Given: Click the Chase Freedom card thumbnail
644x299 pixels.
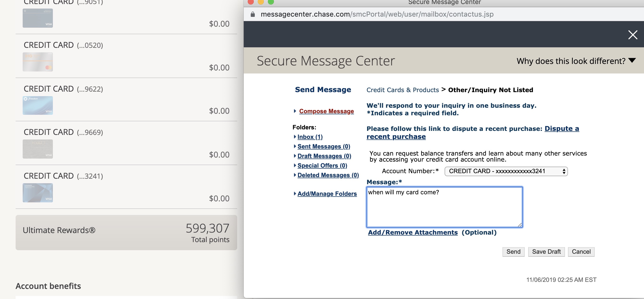Looking at the screenshot, I should coord(38,105).
